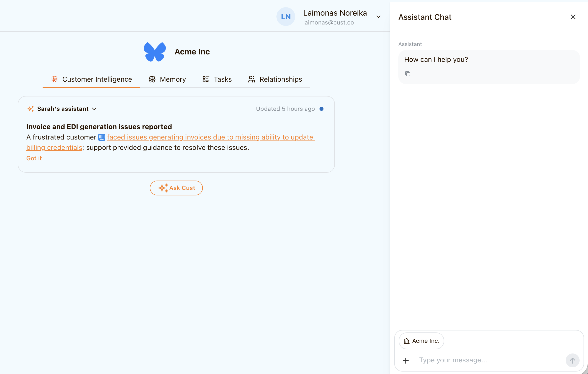
Task: Switch to the Memory tab
Action: (167, 79)
